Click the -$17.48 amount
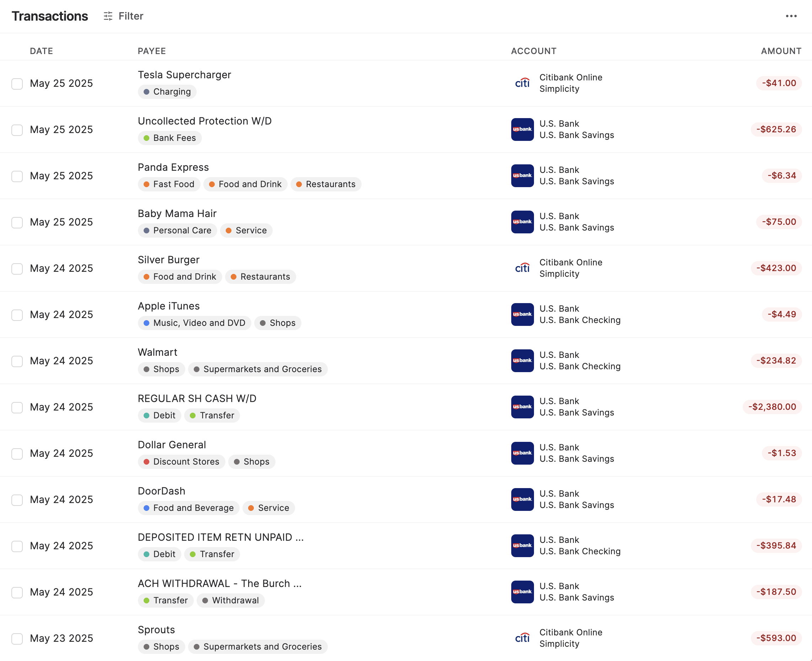 tap(779, 499)
